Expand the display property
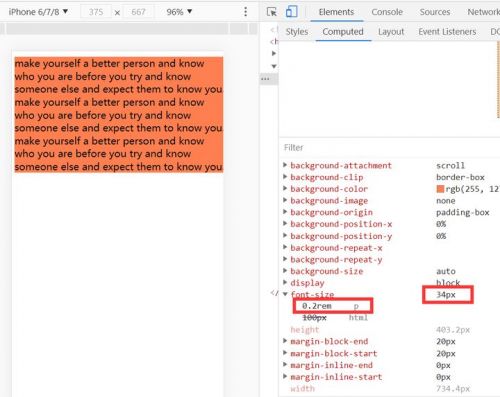Image resolution: width=500 pixels, height=397 pixels. pyautogui.click(x=285, y=283)
